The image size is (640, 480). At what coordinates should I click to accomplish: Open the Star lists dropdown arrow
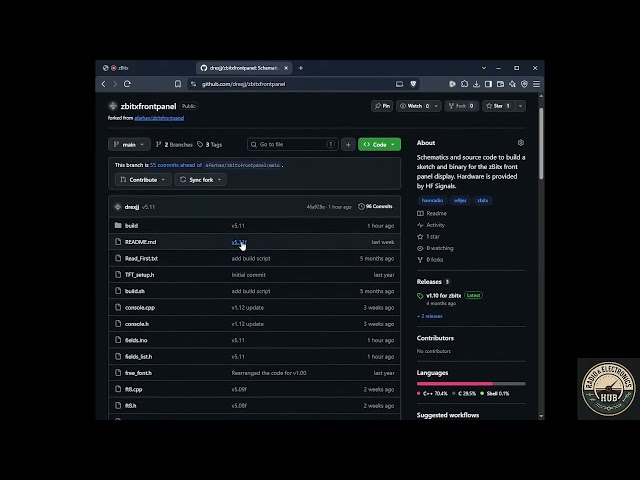[520, 106]
